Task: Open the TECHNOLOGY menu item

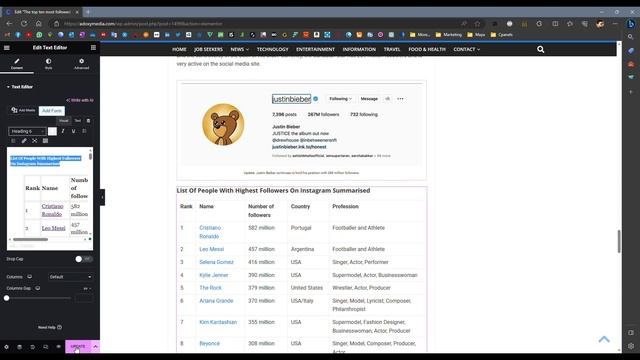Action: coord(273,49)
